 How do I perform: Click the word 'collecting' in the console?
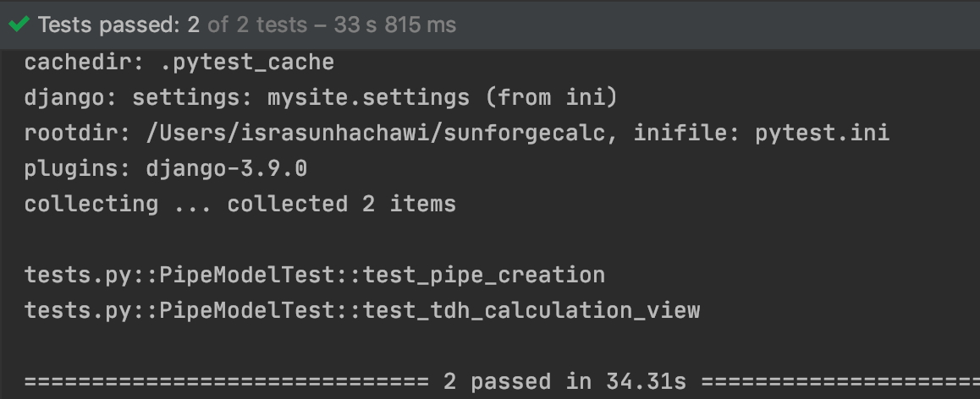(91, 205)
